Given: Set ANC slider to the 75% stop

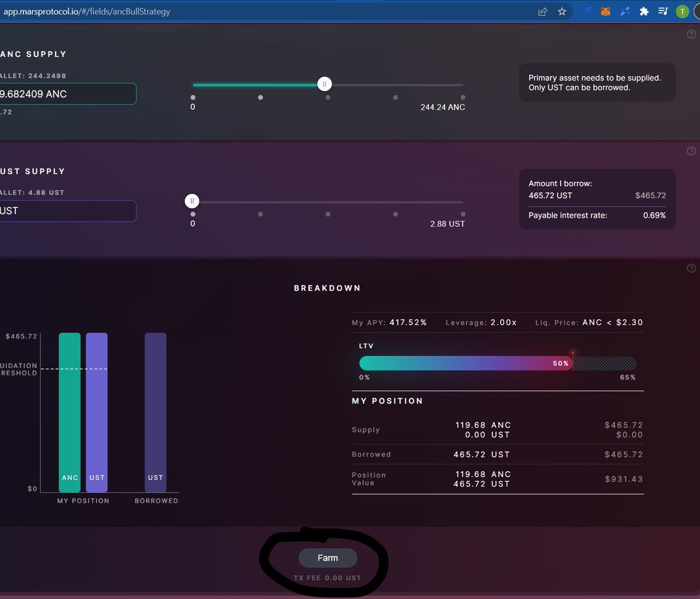Looking at the screenshot, I should [395, 97].
